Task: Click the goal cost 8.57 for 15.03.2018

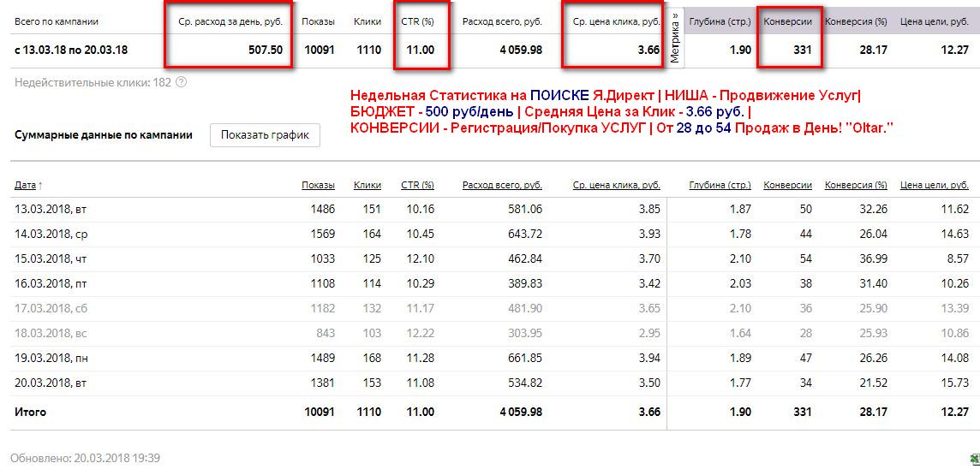Action: tap(958, 259)
